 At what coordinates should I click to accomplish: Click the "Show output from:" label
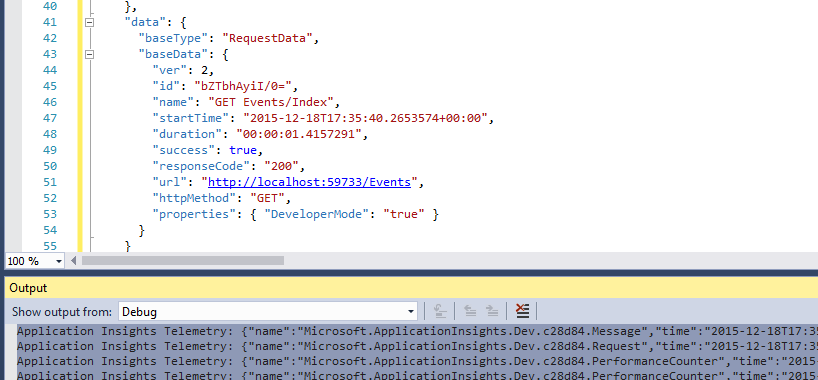[x=62, y=312]
